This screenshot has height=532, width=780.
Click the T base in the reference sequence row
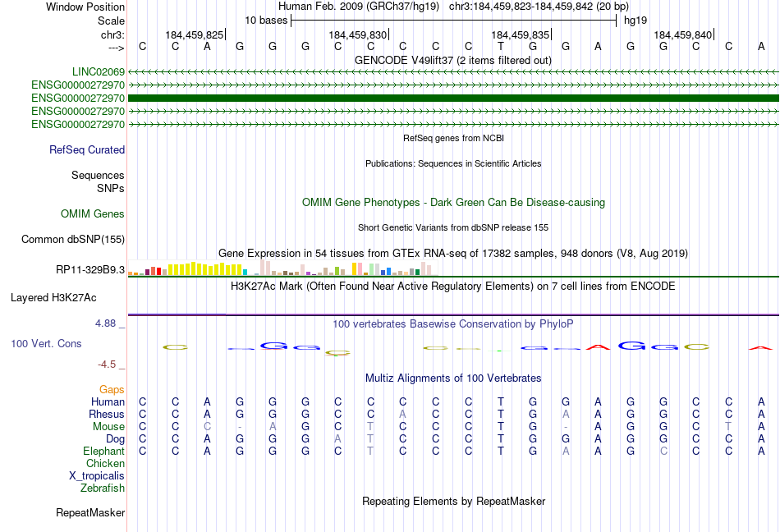click(501, 47)
